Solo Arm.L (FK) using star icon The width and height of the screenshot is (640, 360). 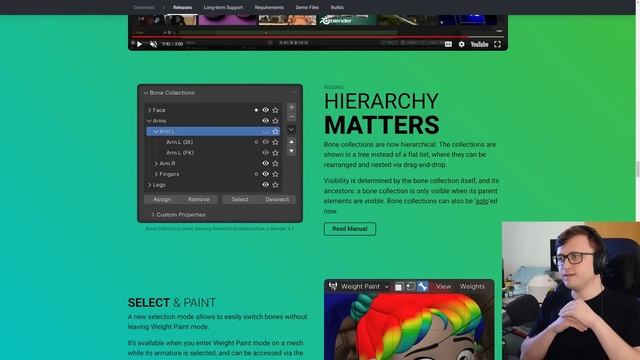click(x=276, y=153)
